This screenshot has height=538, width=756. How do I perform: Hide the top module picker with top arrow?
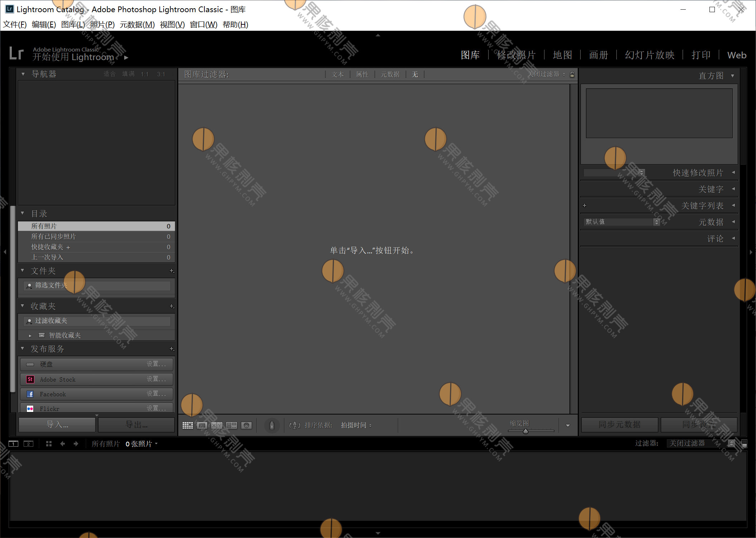[x=378, y=35]
